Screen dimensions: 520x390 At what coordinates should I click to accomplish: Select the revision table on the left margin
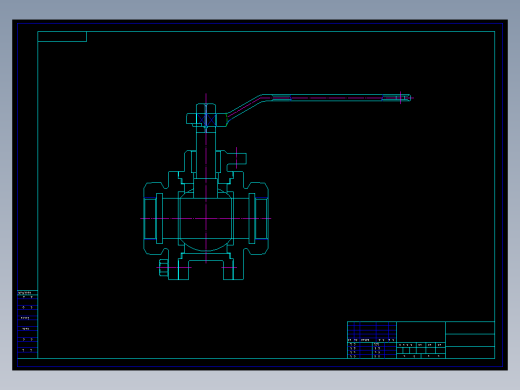point(27,324)
